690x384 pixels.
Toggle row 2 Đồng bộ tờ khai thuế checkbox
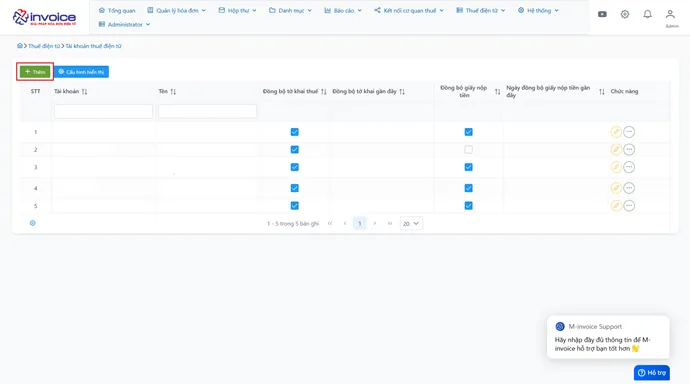point(294,150)
